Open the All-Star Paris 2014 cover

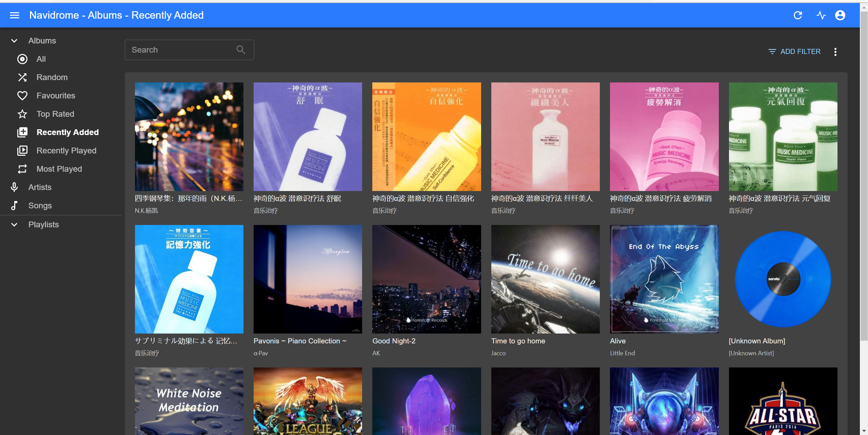(x=783, y=401)
